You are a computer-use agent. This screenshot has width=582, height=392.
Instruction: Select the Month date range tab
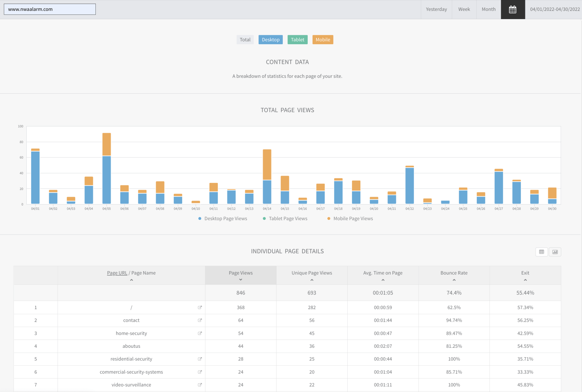coord(488,9)
